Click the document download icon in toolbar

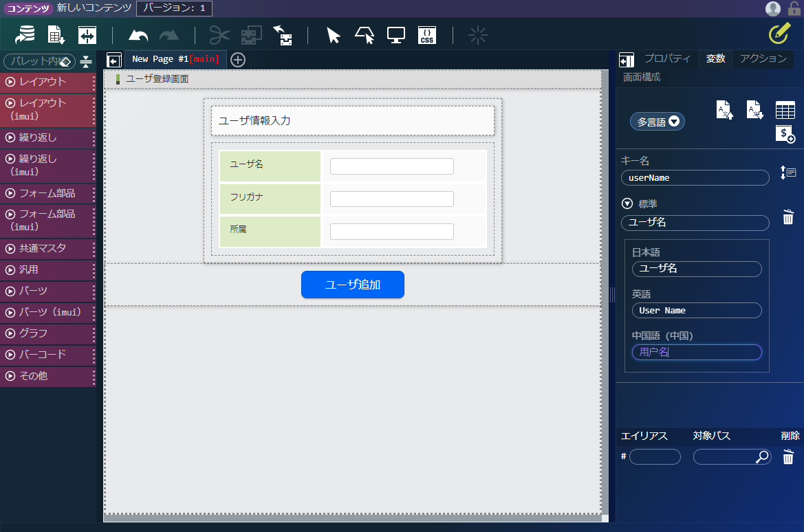pos(56,35)
